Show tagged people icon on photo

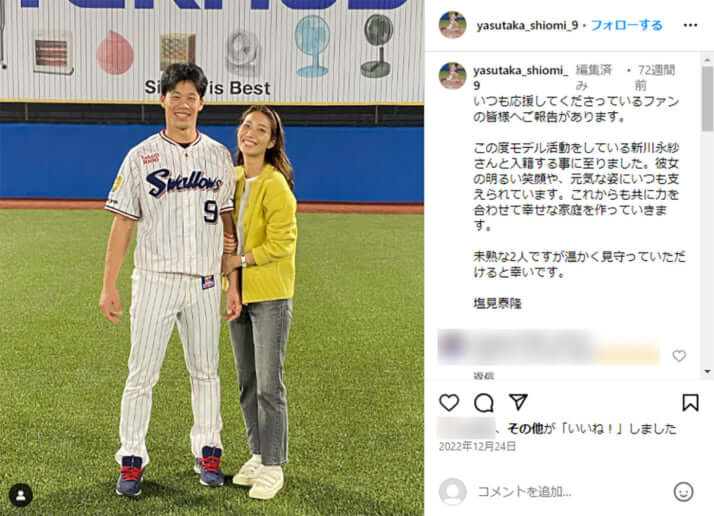click(x=20, y=495)
